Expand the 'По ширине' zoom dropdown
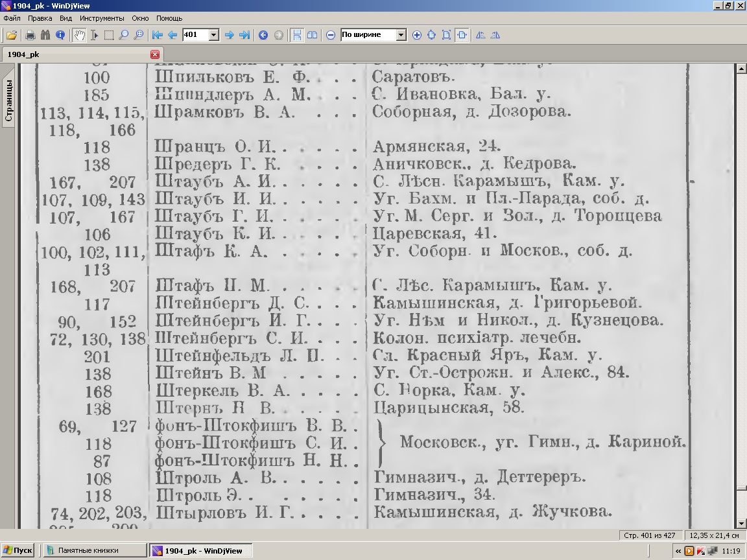This screenshot has width=747, height=560. point(401,35)
